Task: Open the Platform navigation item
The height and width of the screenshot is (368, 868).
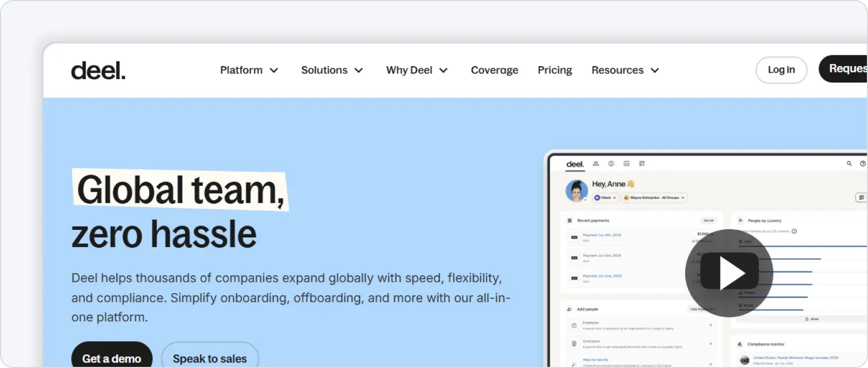Action: tap(241, 70)
